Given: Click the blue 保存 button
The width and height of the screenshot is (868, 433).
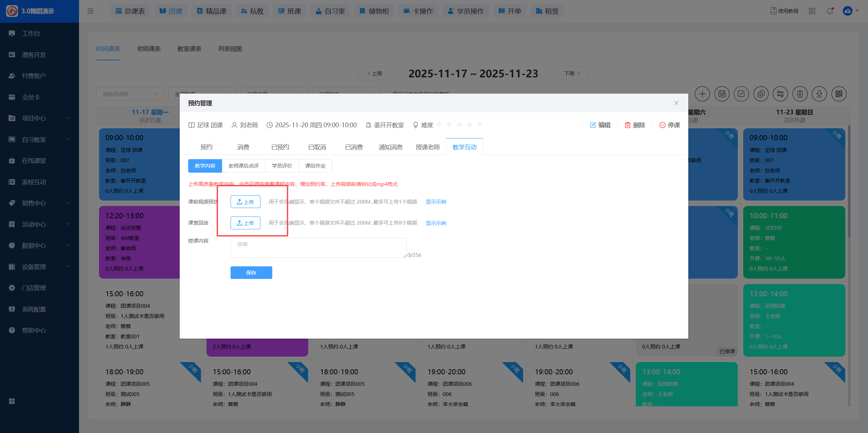Looking at the screenshot, I should 251,273.
